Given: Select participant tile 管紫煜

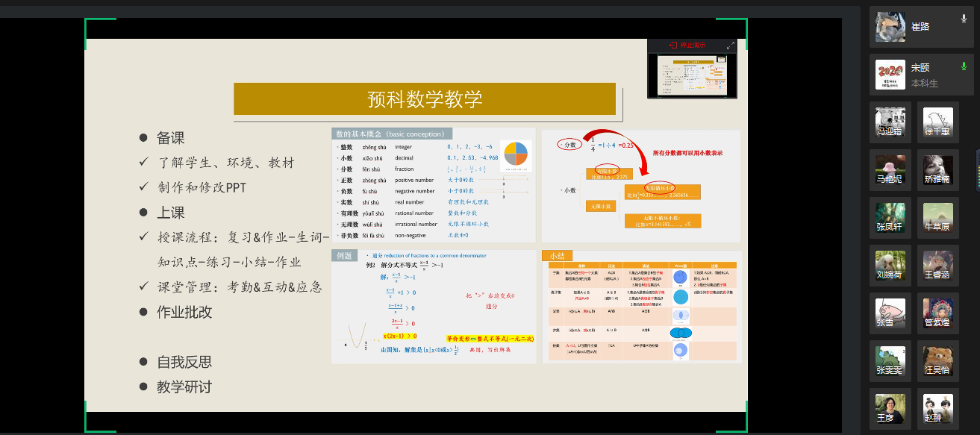Looking at the screenshot, I should [938, 313].
